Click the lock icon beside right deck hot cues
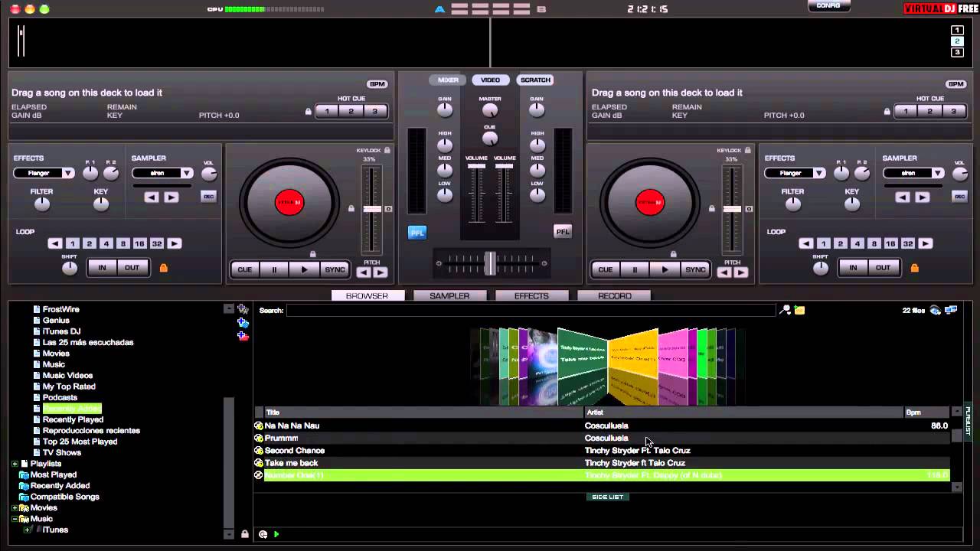980x551 pixels. click(x=887, y=112)
